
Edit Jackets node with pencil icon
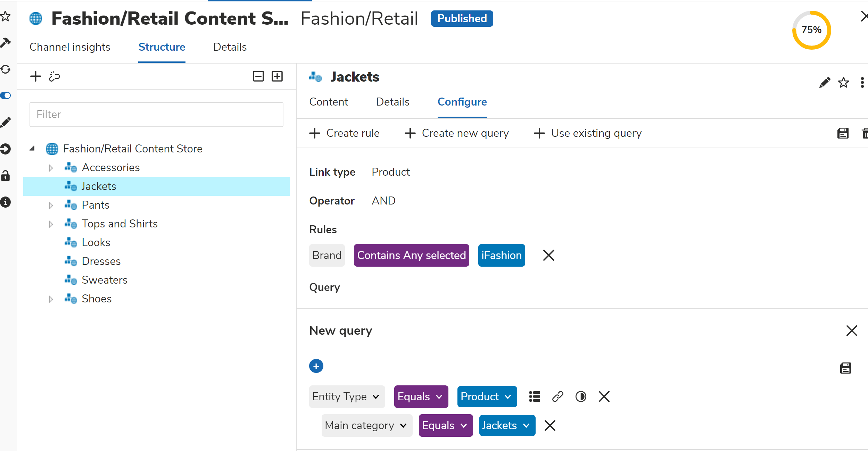[825, 83]
